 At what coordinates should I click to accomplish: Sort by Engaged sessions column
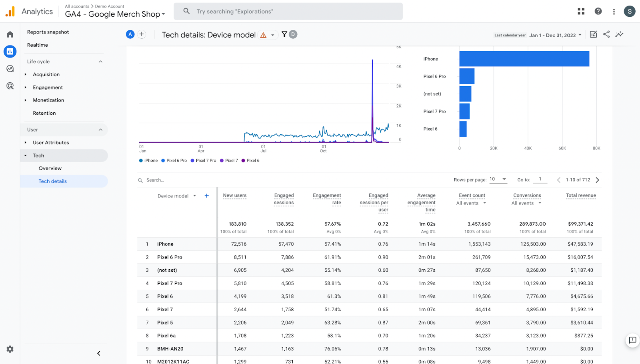pos(284,199)
